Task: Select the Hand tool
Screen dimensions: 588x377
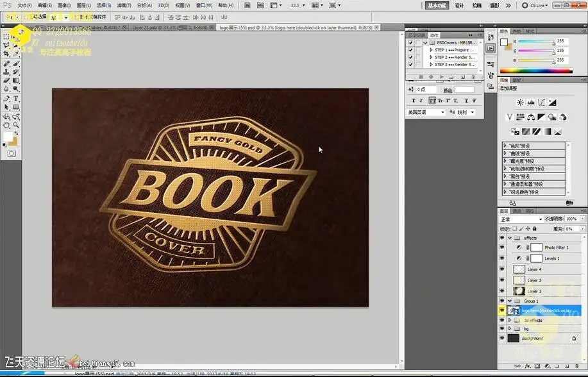Action: point(6,125)
